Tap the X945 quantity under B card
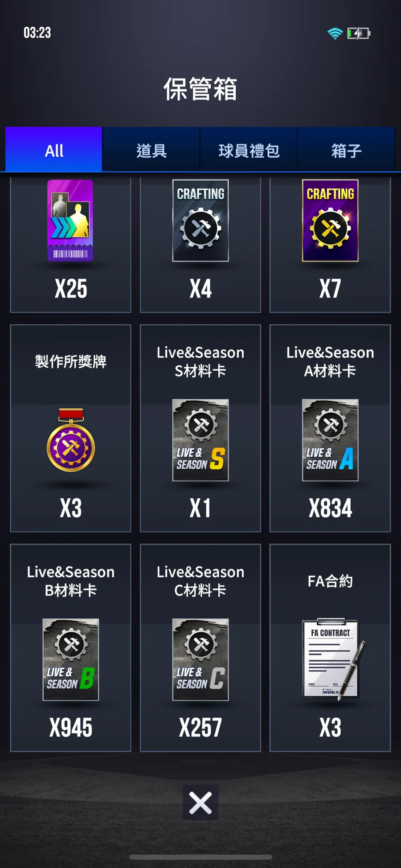The image size is (401, 868). coord(71,727)
